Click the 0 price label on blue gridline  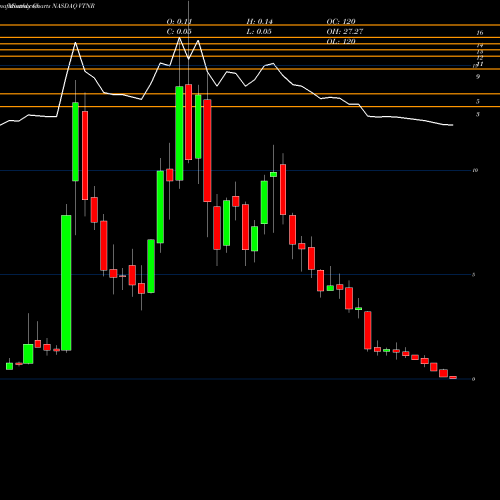pos(473,379)
